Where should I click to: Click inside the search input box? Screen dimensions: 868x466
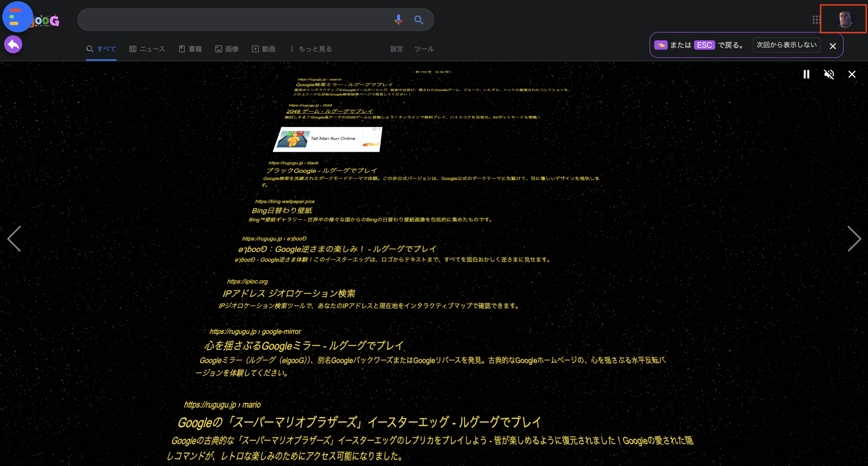(234, 20)
